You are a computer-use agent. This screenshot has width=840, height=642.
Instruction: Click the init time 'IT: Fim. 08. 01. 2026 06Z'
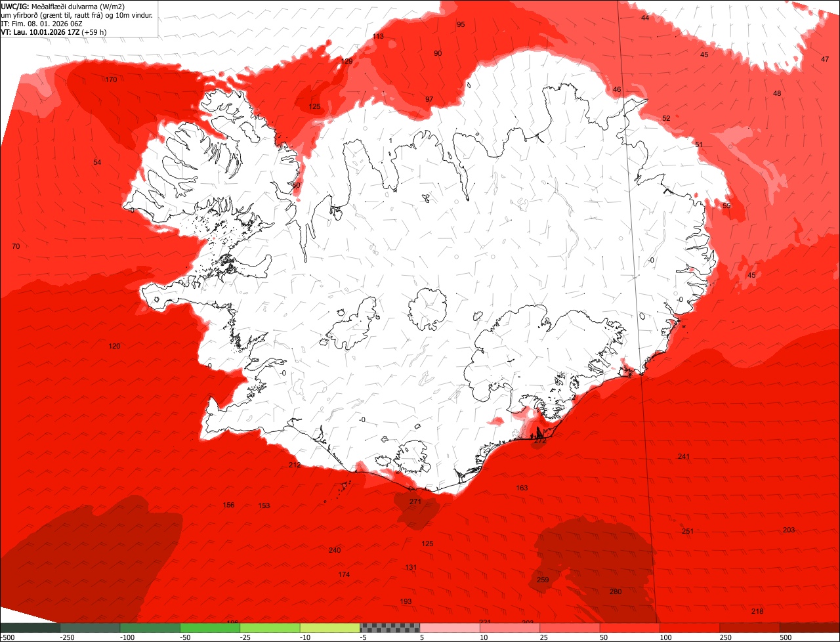(42, 24)
